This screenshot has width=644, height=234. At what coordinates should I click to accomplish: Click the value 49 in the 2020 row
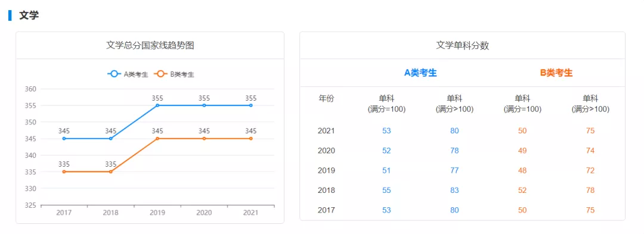(522, 151)
